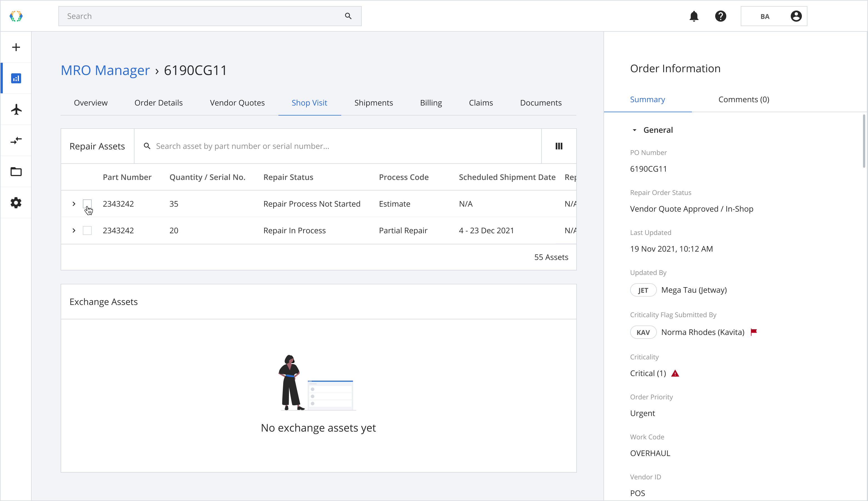Tick the checkbox for the quantity 35 row
Screen dimensions: 868x501
click(87, 204)
